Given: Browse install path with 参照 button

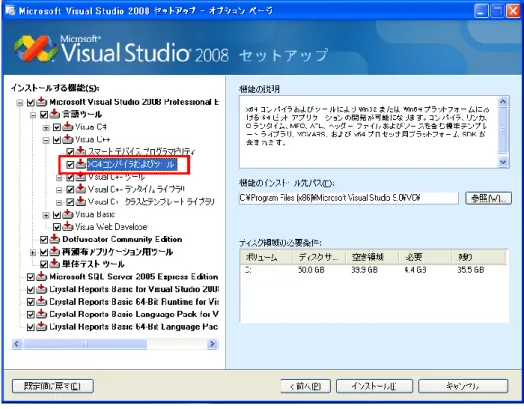Looking at the screenshot, I should click(x=489, y=198).
